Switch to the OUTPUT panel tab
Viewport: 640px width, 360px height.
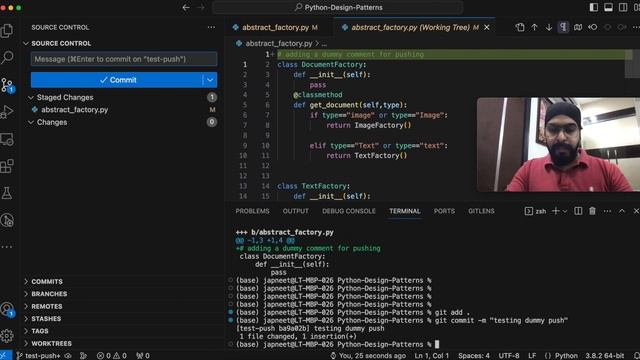296,211
